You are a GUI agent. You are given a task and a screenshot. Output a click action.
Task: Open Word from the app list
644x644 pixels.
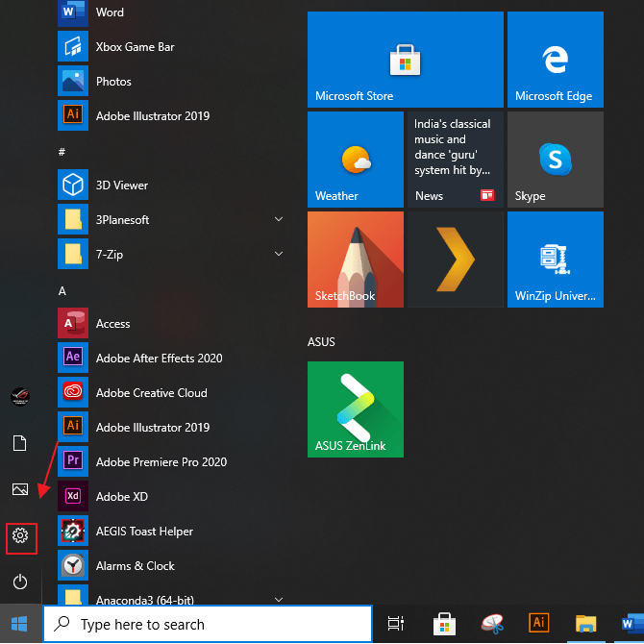[170, 12]
